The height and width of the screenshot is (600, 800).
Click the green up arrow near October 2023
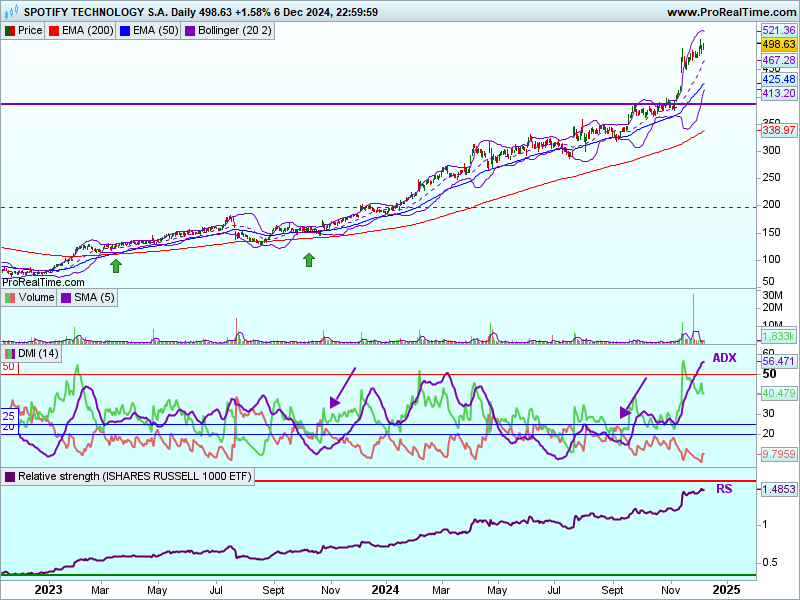point(309,260)
